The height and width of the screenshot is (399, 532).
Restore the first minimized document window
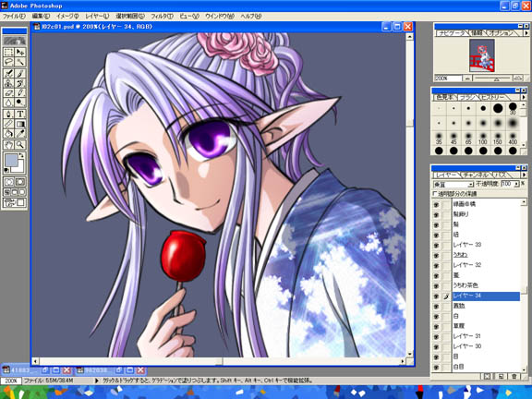point(44,370)
